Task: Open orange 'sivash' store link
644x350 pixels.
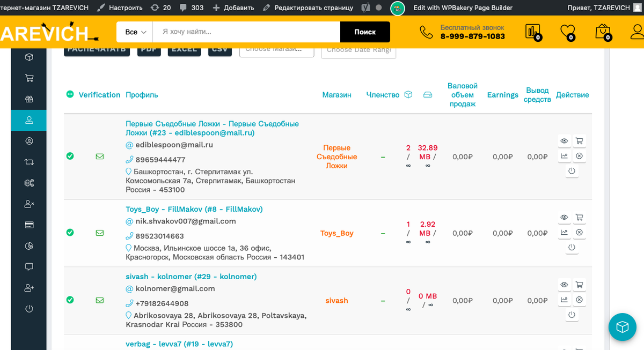Action: click(x=336, y=301)
